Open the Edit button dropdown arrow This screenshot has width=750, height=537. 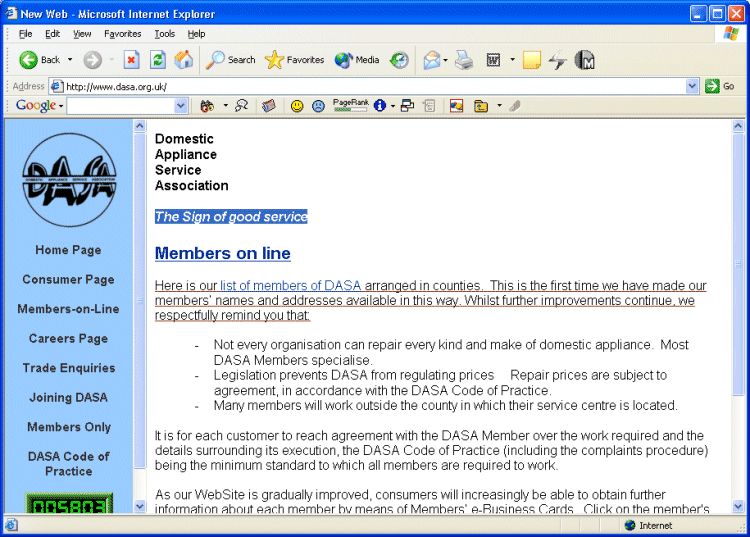coord(512,60)
